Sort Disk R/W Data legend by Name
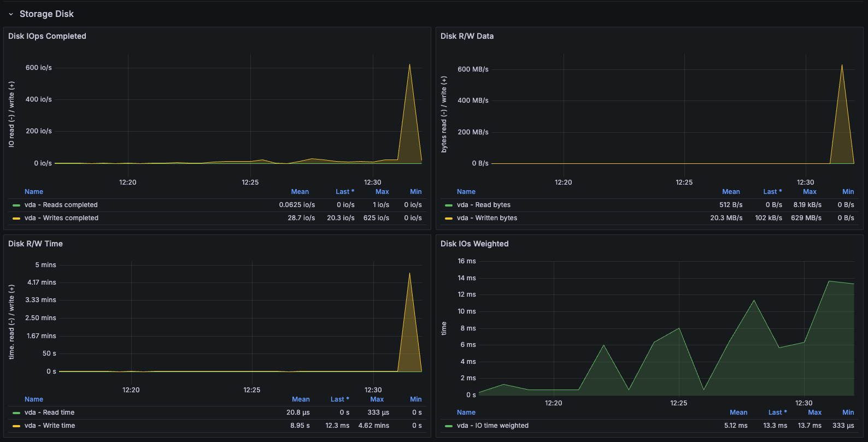Image resolution: width=868 pixels, height=442 pixels. coord(466,192)
